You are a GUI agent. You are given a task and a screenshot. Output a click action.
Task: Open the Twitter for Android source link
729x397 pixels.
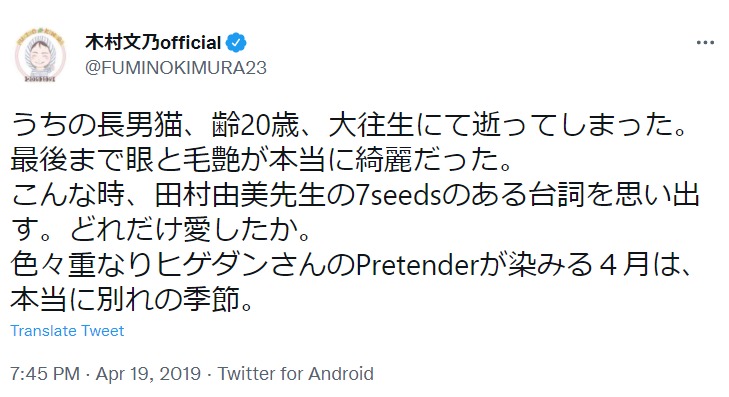click(x=296, y=373)
